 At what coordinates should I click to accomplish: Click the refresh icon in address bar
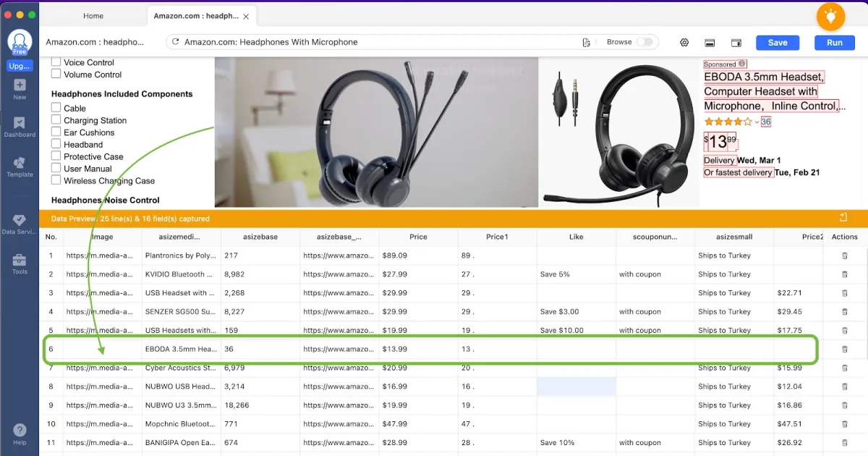[175, 42]
